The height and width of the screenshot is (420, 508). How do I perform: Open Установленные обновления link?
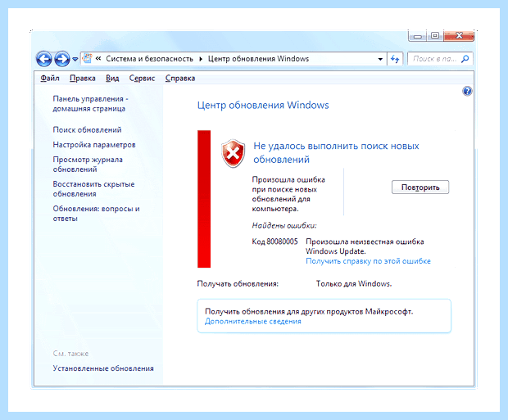click(x=103, y=368)
